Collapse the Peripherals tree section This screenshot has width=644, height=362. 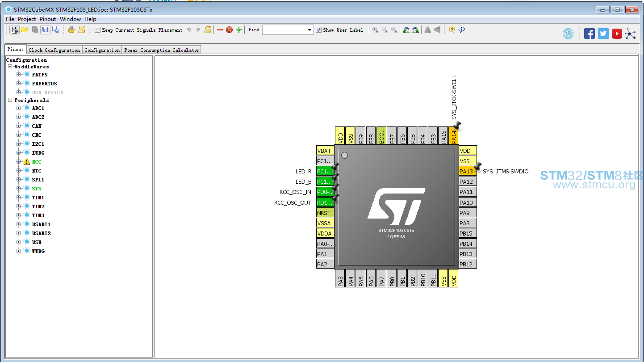10,100
